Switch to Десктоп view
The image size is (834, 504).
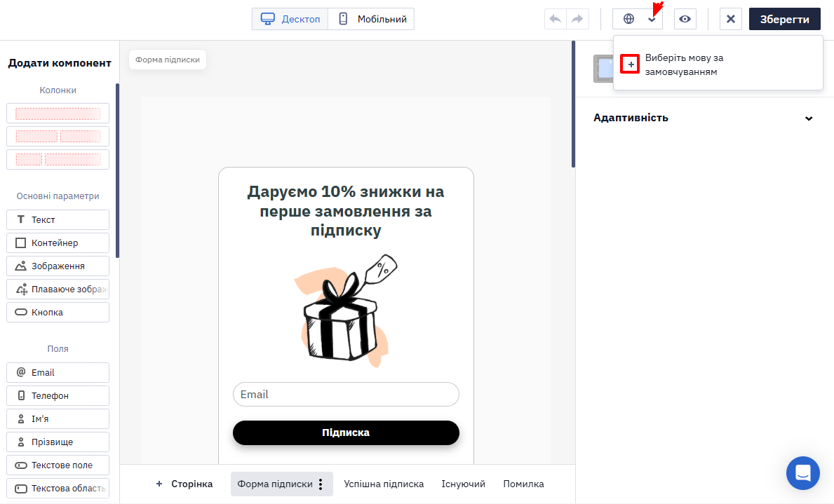pos(290,19)
